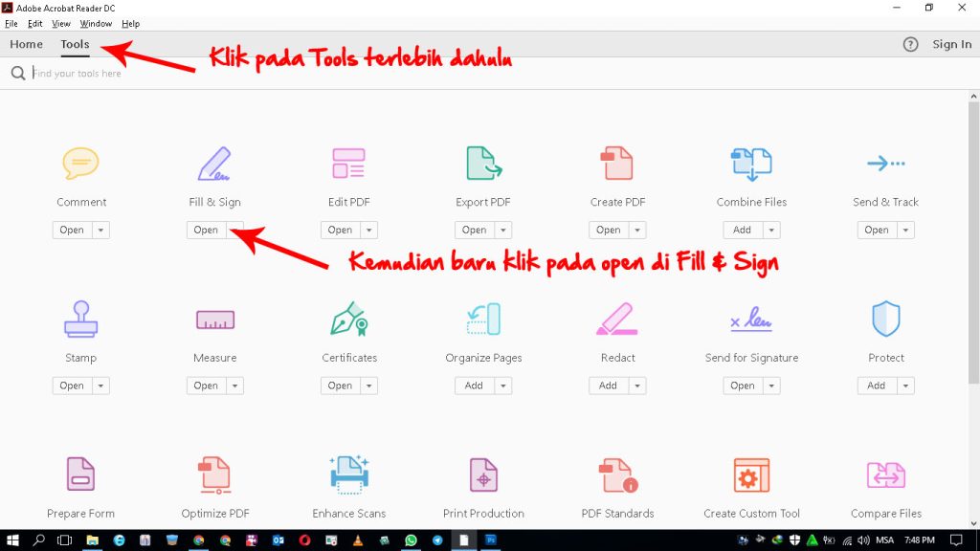Open the Window menu

tap(96, 24)
